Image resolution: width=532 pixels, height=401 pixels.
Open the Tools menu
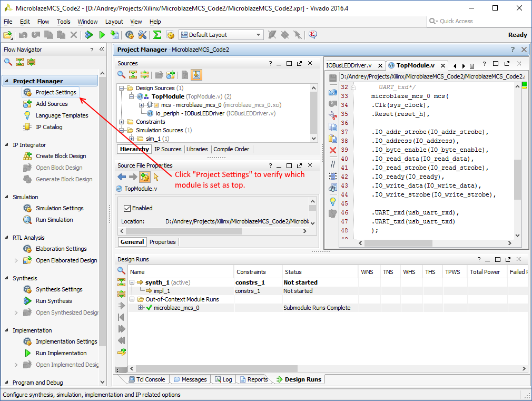[x=63, y=22]
